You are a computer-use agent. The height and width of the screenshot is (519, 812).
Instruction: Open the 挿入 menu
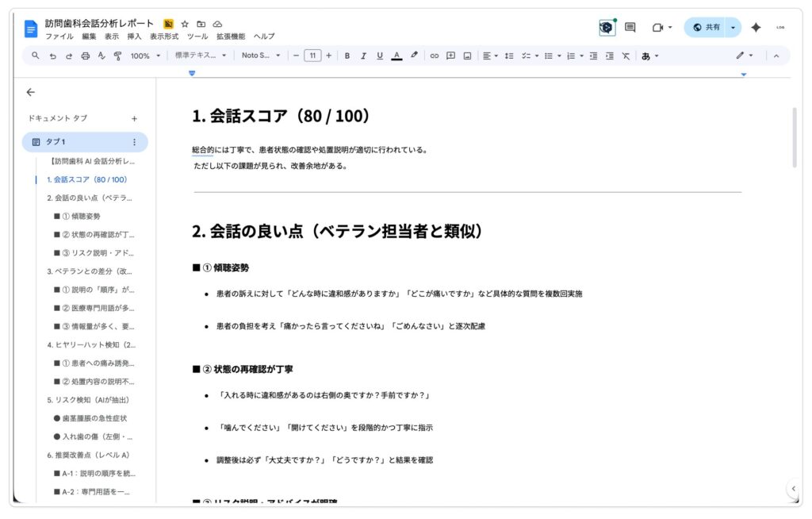click(x=134, y=37)
